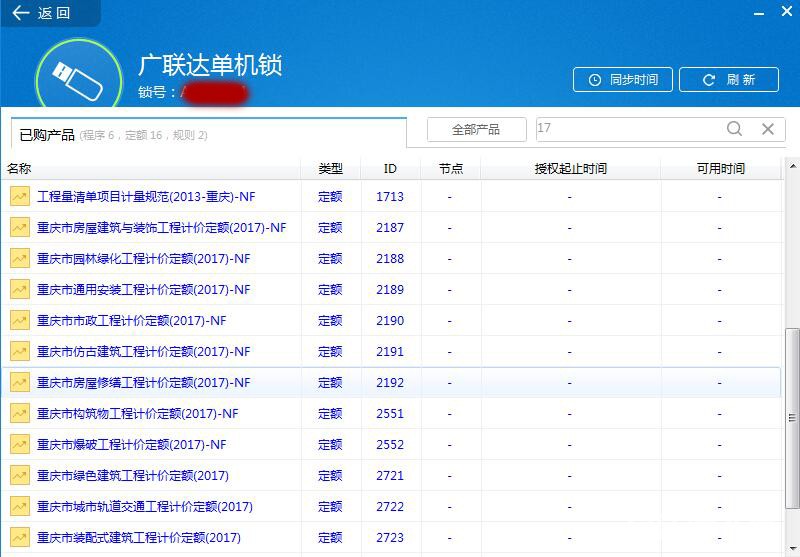Click the 授权起止时间 column header
This screenshot has height=557, width=800.
tap(570, 168)
